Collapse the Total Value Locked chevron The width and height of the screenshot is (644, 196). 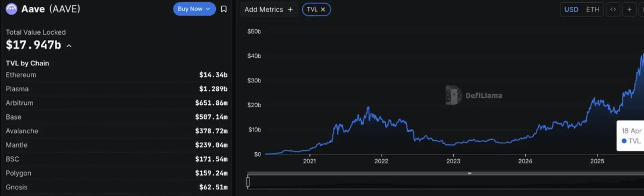(69, 46)
